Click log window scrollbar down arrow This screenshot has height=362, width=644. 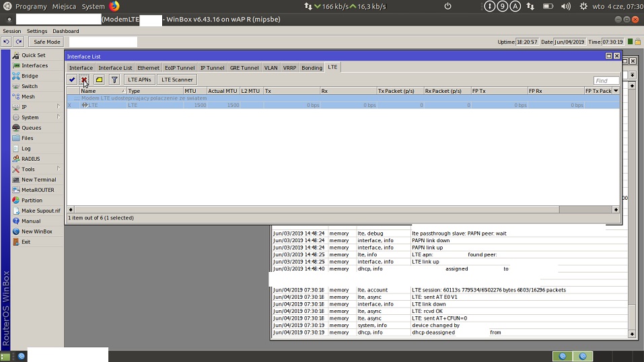tap(632, 334)
